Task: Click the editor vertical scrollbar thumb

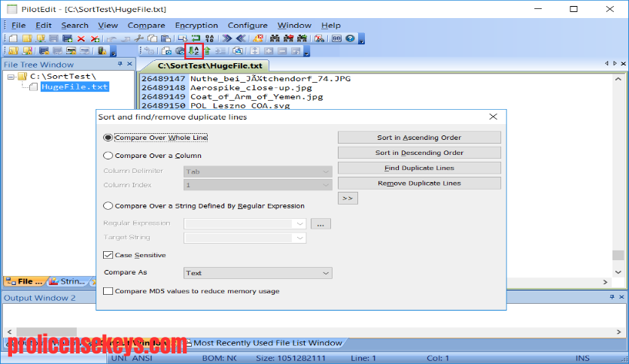Action: tap(618, 255)
